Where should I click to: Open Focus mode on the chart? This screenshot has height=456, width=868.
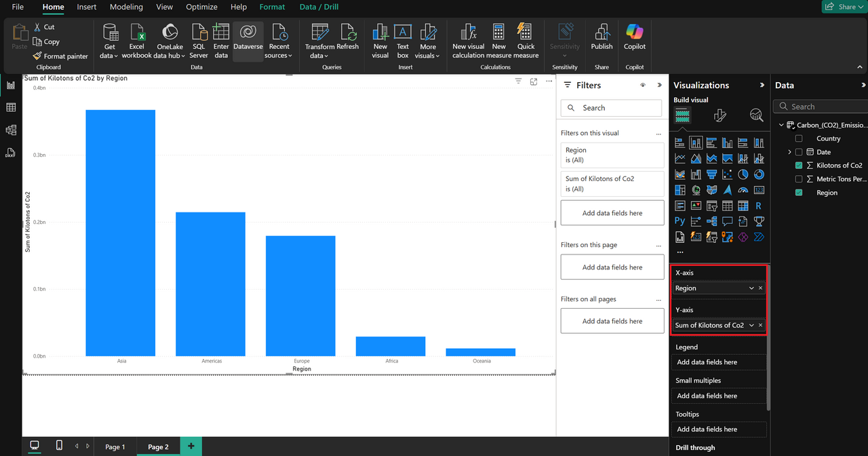tap(534, 81)
